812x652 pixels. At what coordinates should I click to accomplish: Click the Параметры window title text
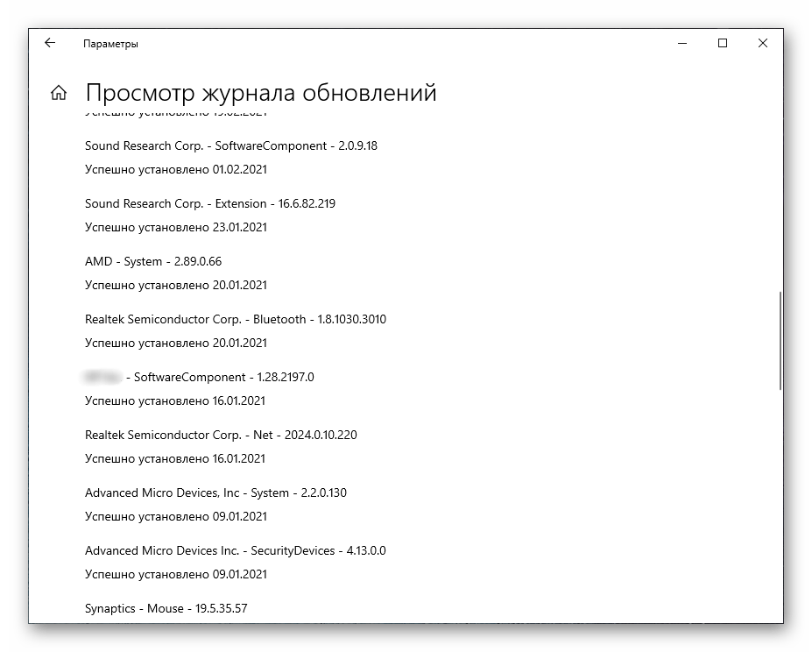pyautogui.click(x=110, y=44)
